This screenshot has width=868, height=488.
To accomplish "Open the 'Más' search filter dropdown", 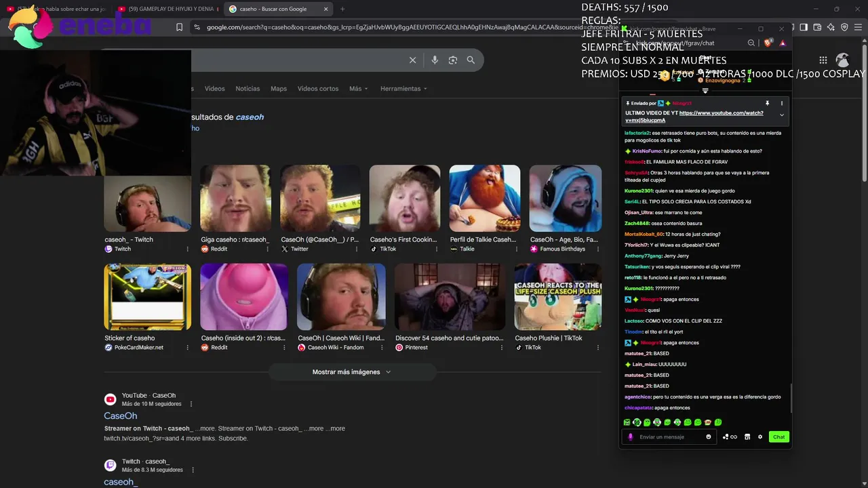I will pyautogui.click(x=358, y=89).
